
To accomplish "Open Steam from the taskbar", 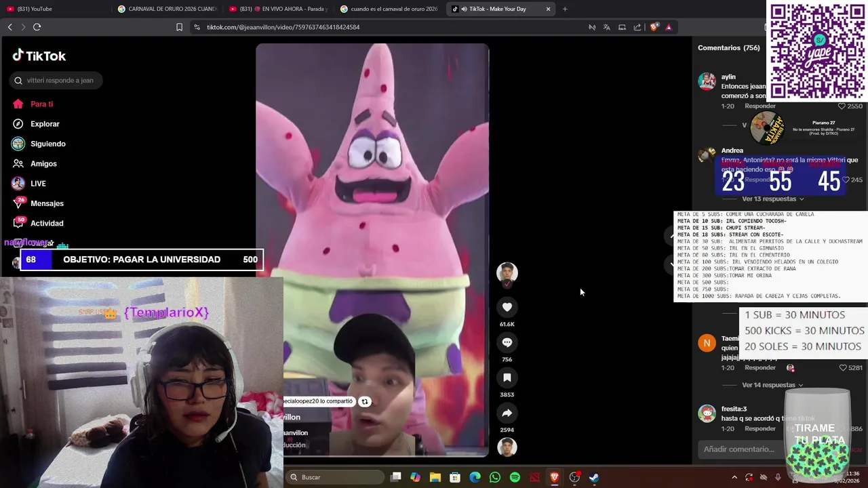I will (x=594, y=477).
